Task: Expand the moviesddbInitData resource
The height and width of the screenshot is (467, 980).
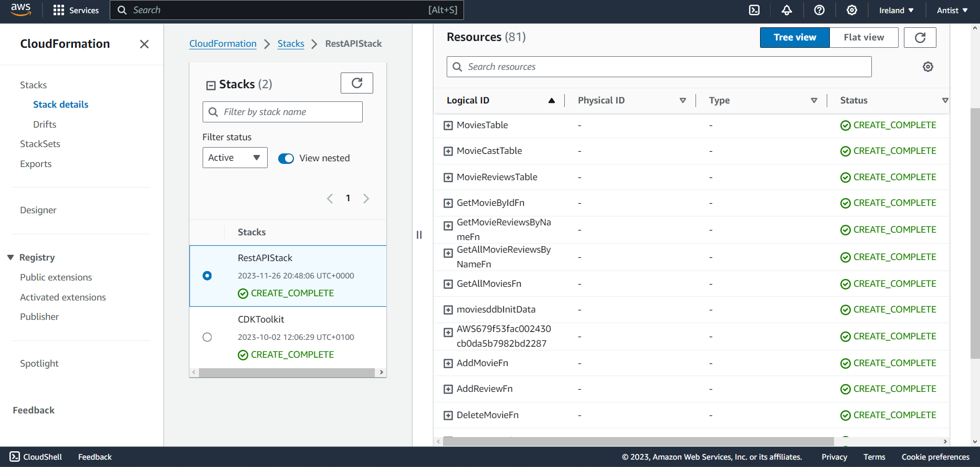Action: point(448,310)
